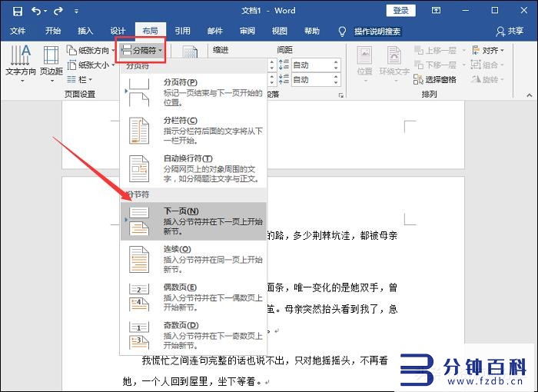
Task: Open the paragraph dialog launcher
Action: [x=340, y=95]
